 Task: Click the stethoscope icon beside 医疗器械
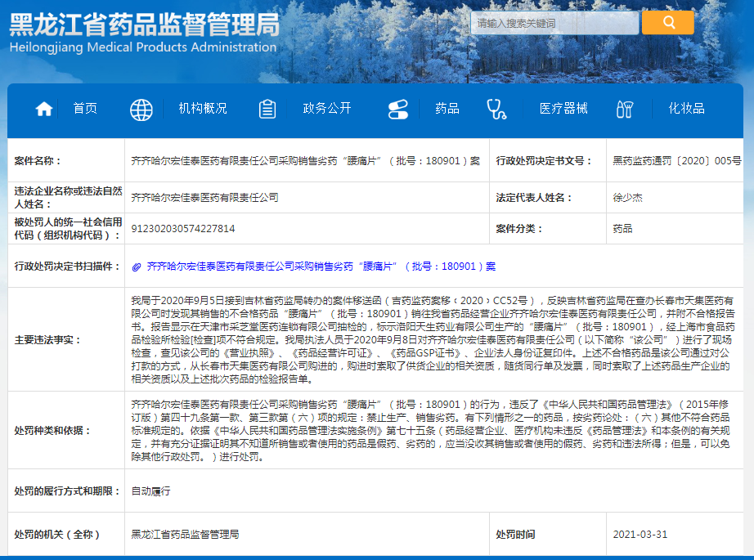pyautogui.click(x=496, y=109)
